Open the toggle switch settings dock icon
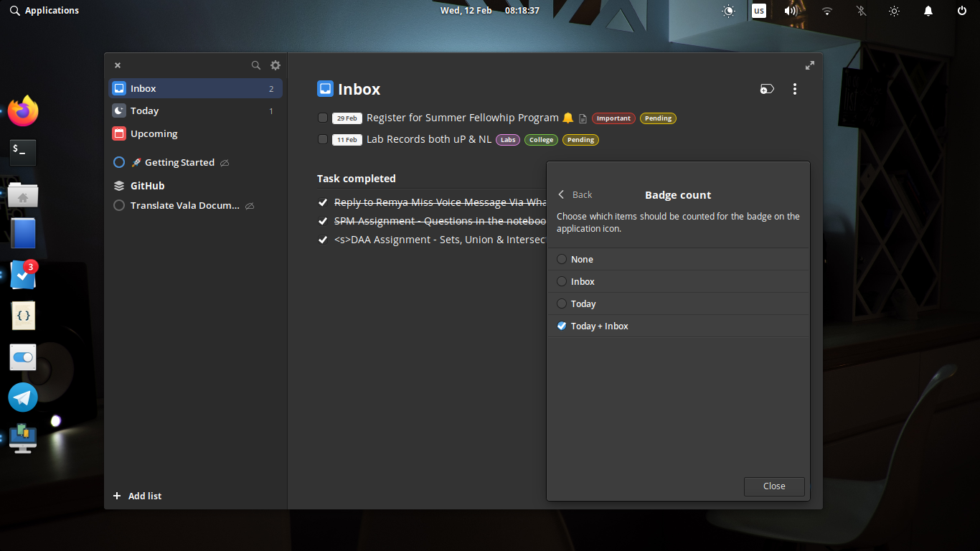 pos(23,357)
